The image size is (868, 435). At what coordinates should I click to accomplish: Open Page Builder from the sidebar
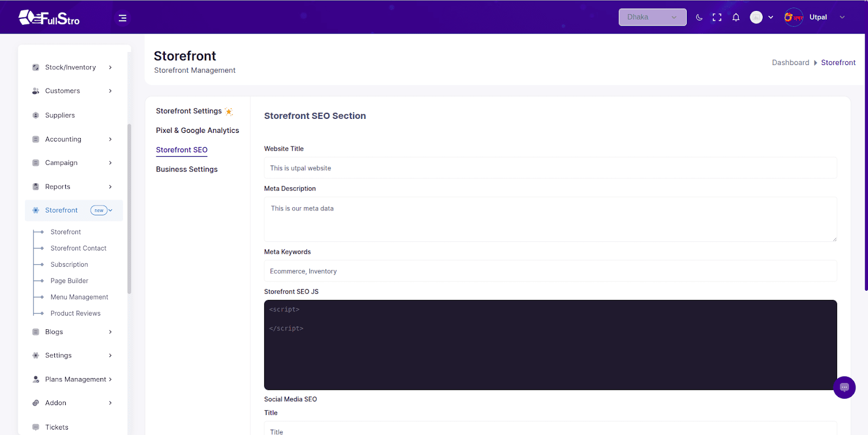tap(69, 281)
